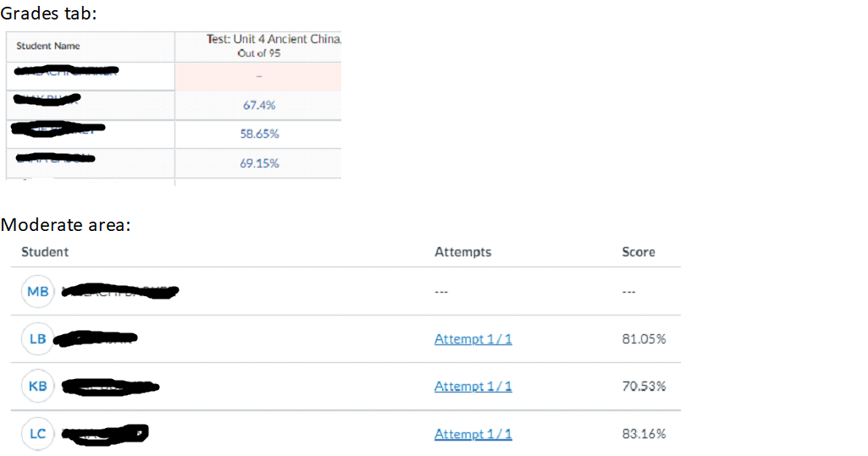Click the 69.15% grade cell
868x456 pixels.
(258, 163)
